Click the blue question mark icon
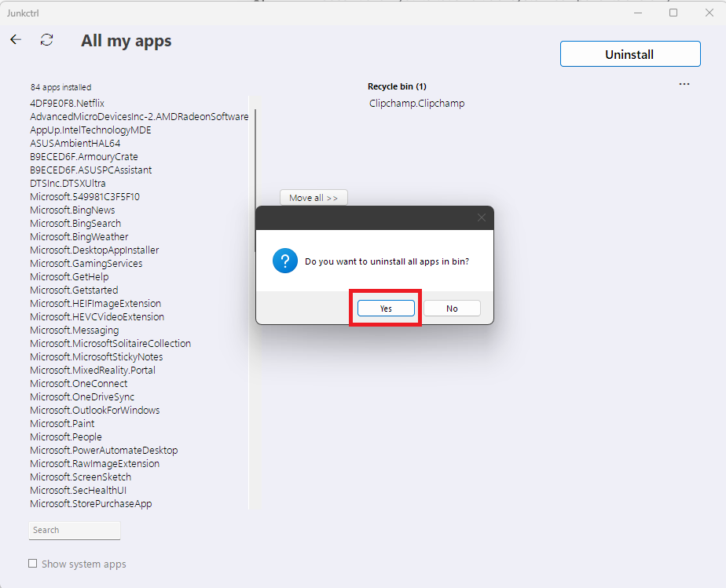The height and width of the screenshot is (588, 726). coord(284,261)
